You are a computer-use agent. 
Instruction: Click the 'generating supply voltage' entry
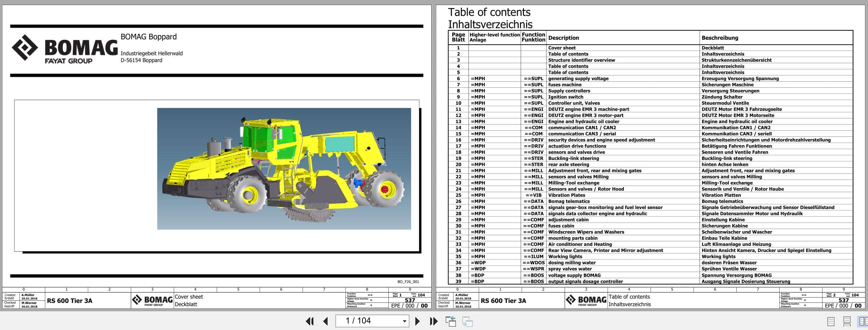click(x=578, y=78)
